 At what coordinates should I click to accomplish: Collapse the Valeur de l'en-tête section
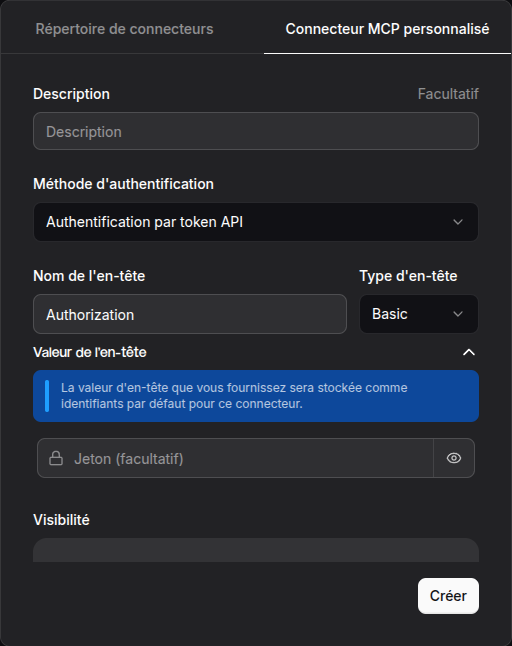pyautogui.click(x=469, y=352)
